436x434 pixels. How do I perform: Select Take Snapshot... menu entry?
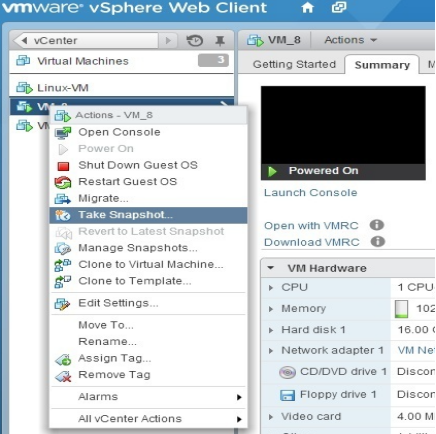coord(148,215)
